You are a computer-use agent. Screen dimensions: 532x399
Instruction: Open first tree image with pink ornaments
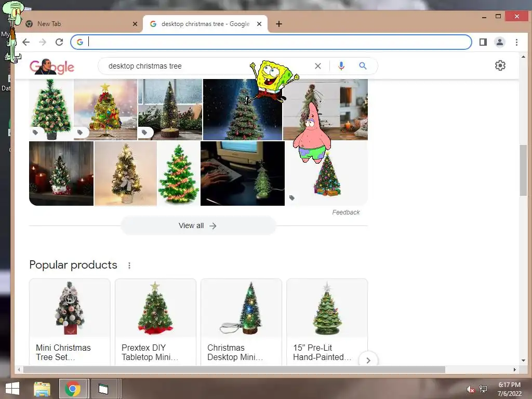point(51,110)
